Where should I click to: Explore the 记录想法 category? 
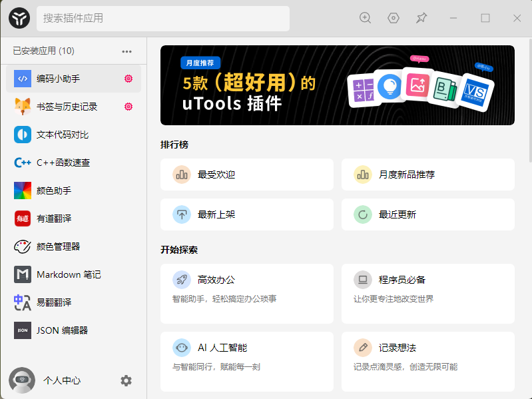[x=428, y=361]
